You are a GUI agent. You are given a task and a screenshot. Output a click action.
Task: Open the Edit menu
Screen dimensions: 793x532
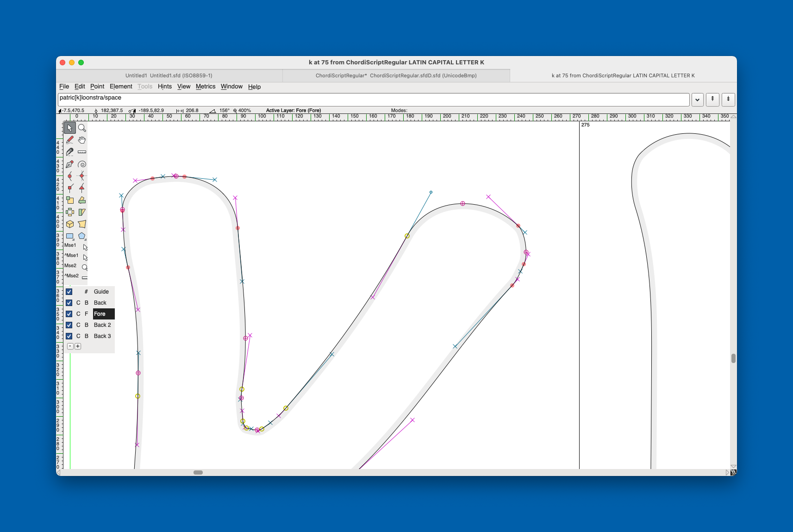pos(80,87)
